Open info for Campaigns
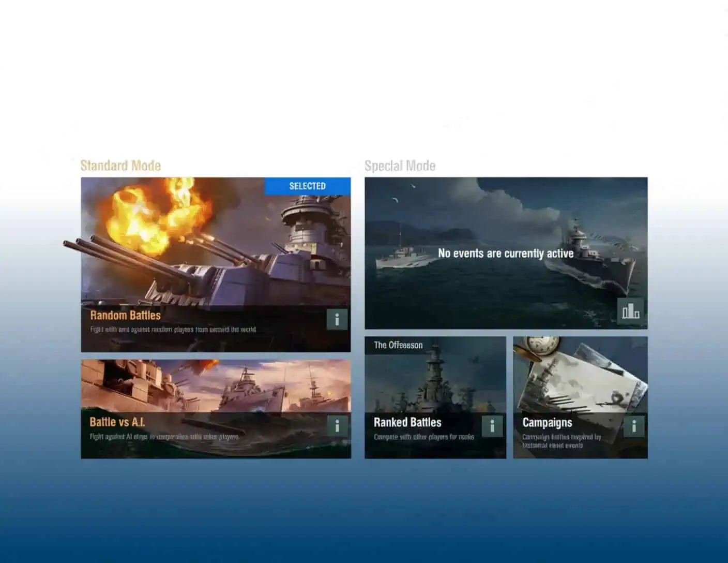This screenshot has height=563, width=728. coord(634,426)
